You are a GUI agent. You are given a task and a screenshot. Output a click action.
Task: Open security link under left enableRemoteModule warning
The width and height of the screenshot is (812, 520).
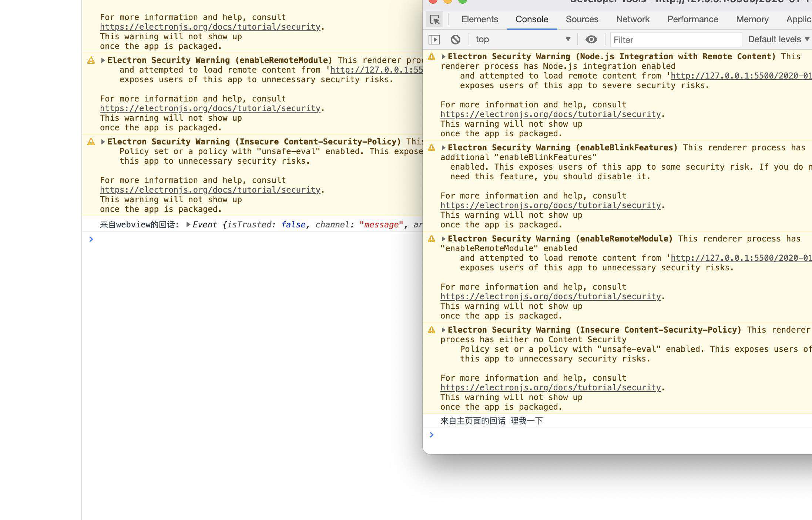(x=210, y=109)
